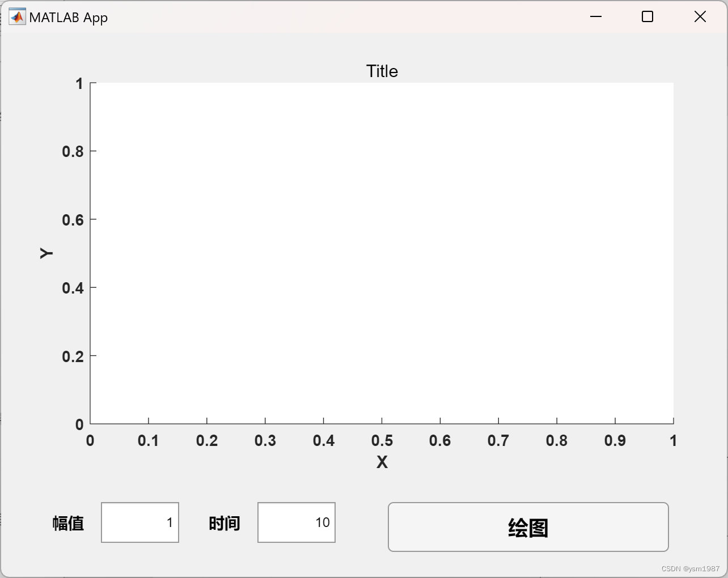Click the Y axis label
This screenshot has height=578, width=728.
click(x=46, y=253)
